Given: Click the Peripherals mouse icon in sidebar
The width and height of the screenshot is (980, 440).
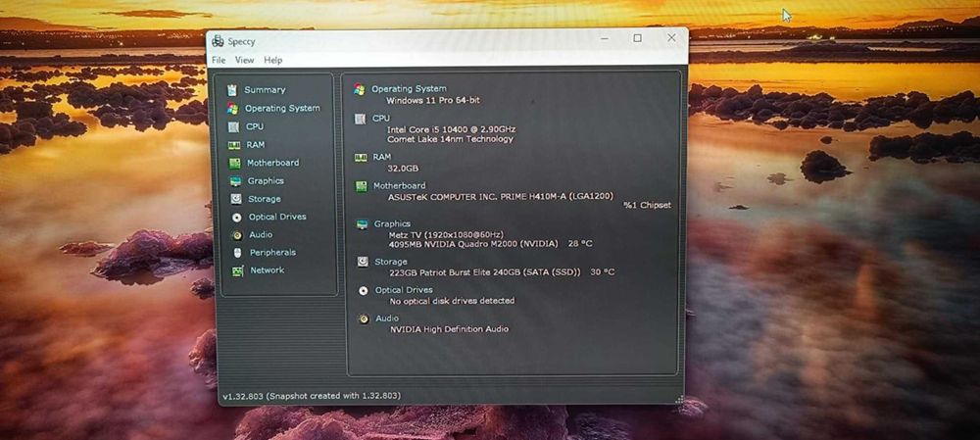Looking at the screenshot, I should 237,253.
